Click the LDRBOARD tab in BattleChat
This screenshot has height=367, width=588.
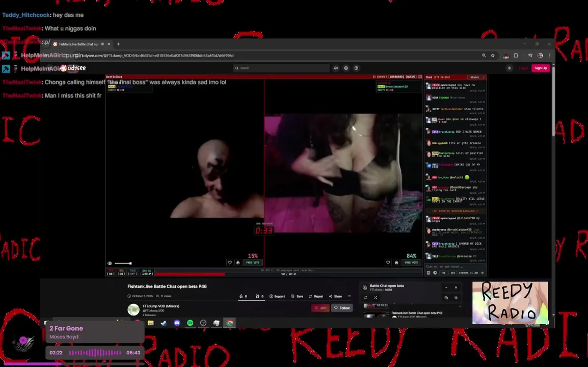tap(396, 77)
